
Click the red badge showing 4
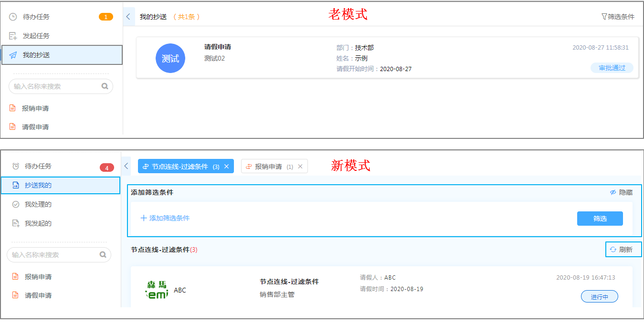click(x=107, y=167)
